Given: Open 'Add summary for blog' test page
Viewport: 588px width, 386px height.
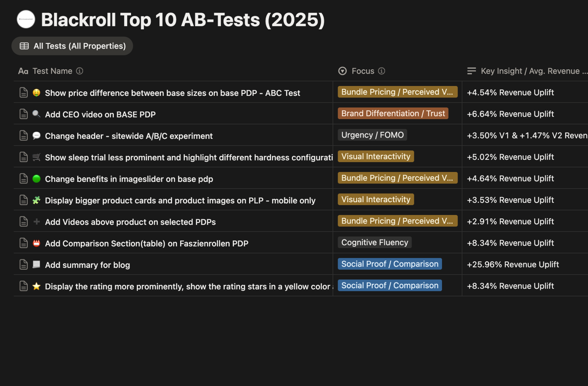Looking at the screenshot, I should click(x=87, y=265).
